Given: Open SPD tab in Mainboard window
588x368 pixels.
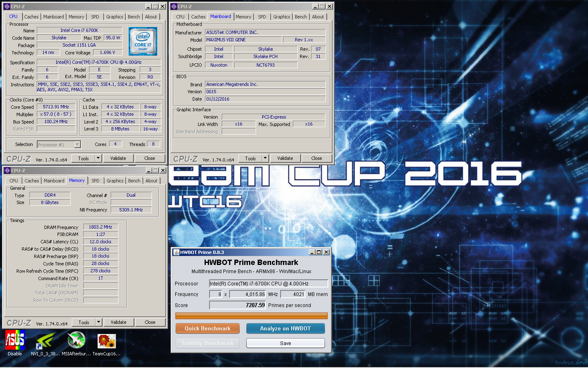Looking at the screenshot, I should pos(262,17).
